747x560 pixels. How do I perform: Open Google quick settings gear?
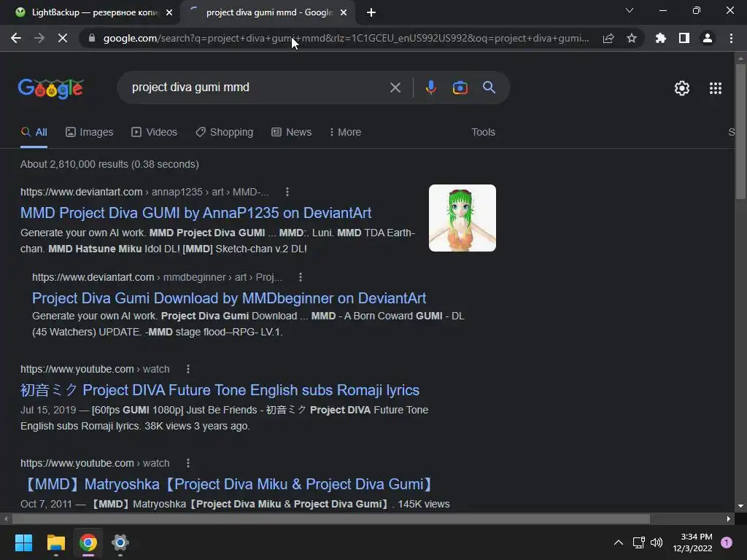(x=682, y=88)
